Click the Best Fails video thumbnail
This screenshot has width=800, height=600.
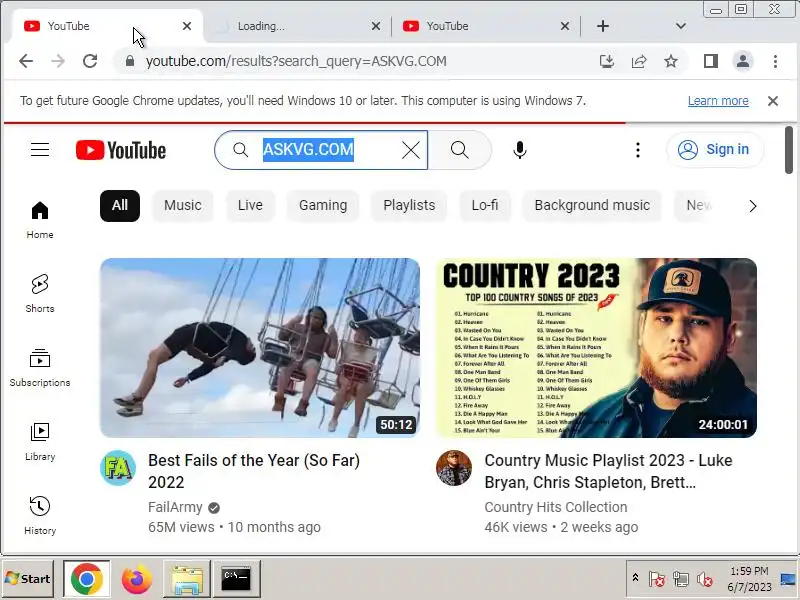point(260,348)
